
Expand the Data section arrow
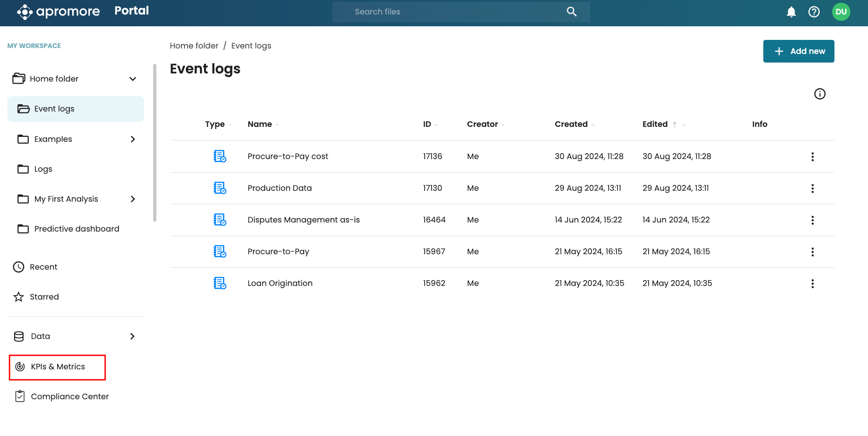coord(132,336)
